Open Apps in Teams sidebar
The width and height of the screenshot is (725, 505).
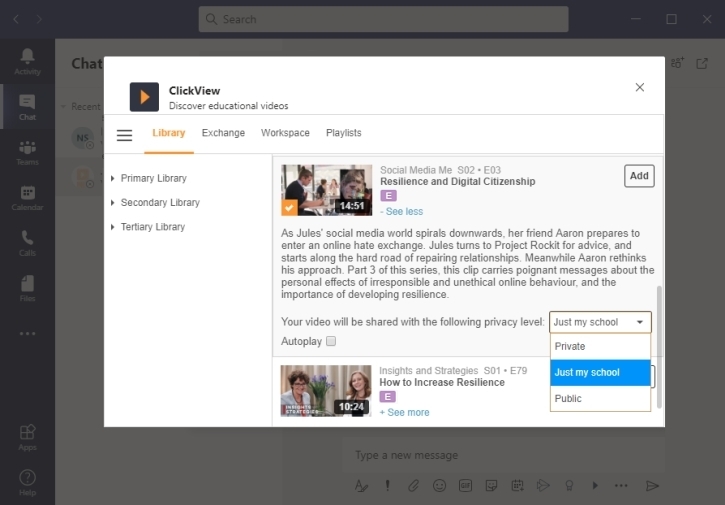click(x=27, y=437)
